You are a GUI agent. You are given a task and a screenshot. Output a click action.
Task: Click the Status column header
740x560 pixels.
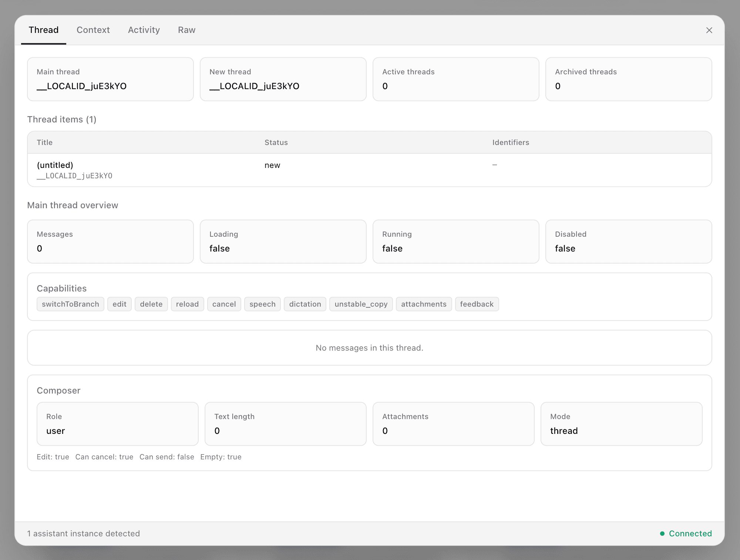point(276,142)
